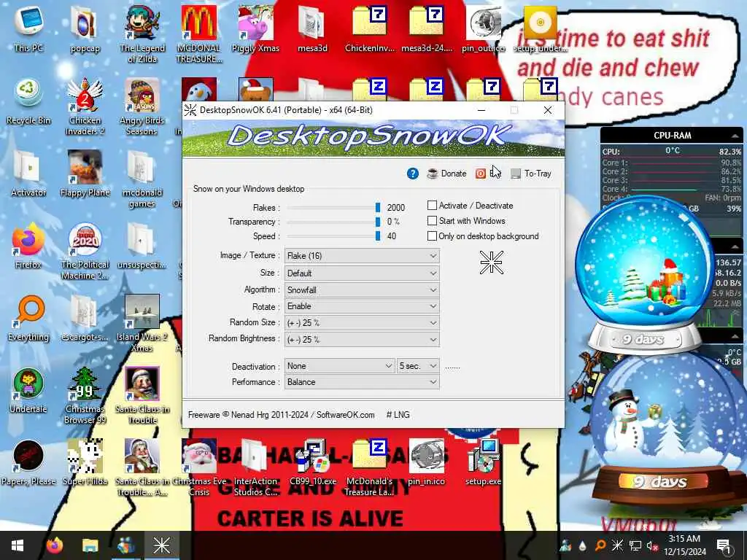Select This PC desktop icon
The height and width of the screenshot is (560, 747).
pos(28,28)
